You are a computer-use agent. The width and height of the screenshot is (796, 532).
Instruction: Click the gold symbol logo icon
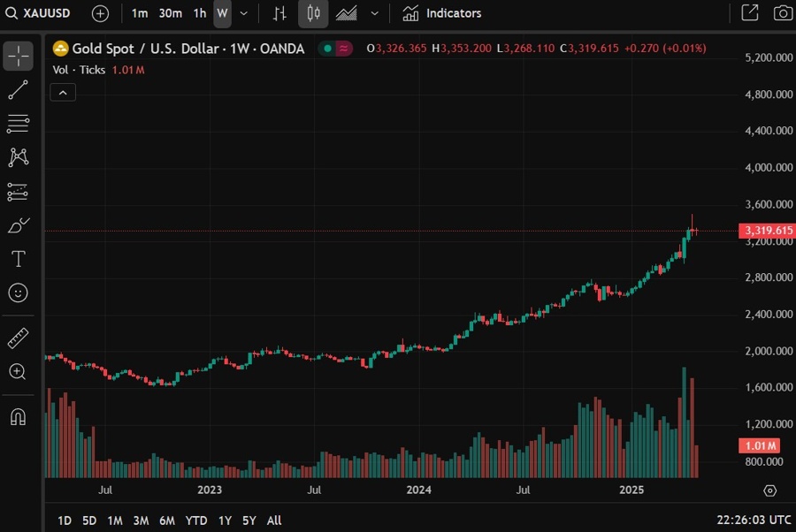point(60,49)
